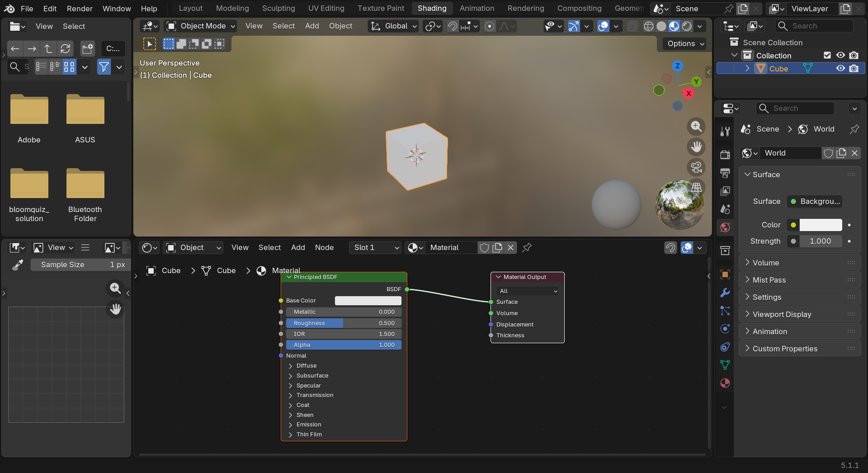Open the Tool properties tab icon
This screenshot has height=473, width=868.
pyautogui.click(x=725, y=132)
